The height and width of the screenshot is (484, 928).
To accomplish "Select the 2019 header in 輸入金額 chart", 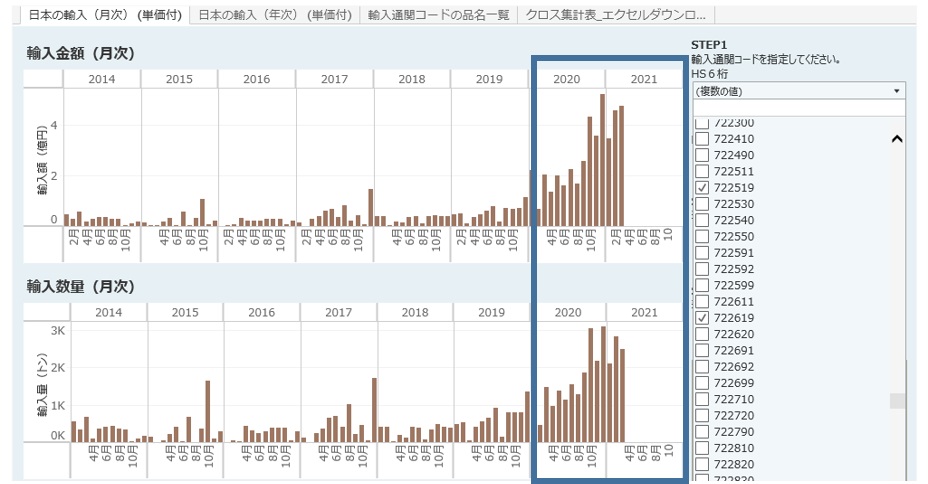I will (489, 79).
